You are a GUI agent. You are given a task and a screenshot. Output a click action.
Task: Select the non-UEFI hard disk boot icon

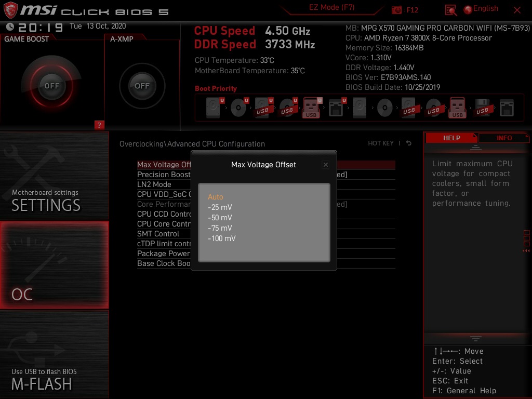click(360, 108)
